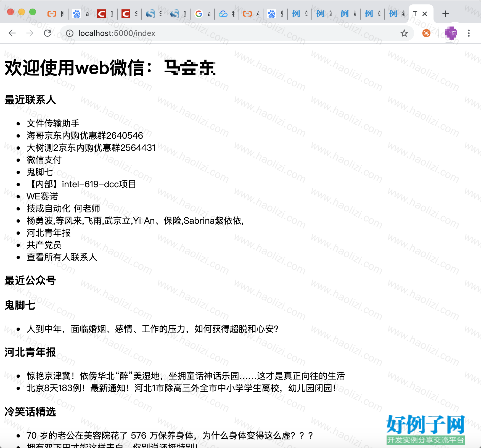Select contact WE赛诺

point(42,196)
